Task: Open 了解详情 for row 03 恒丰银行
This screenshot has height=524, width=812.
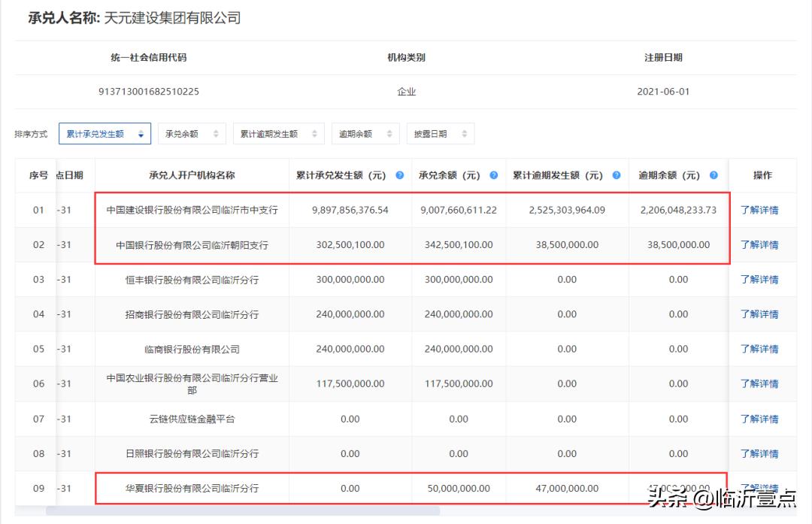Action: [x=759, y=279]
